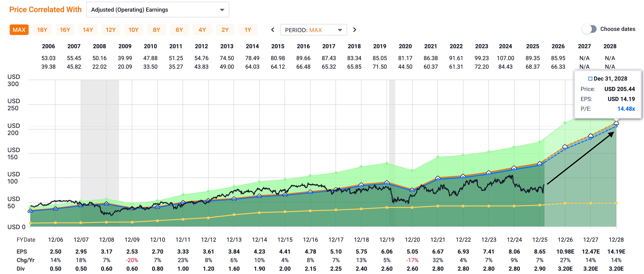644x274 pixels.
Task: Click the previous period left arrow
Action: tap(273, 30)
